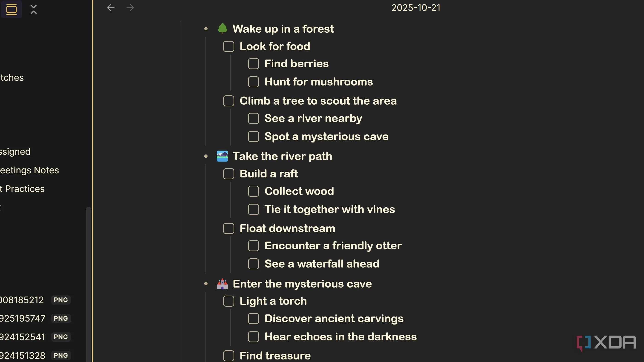
Task: Check the Look for food checkbox
Action: pos(228,46)
